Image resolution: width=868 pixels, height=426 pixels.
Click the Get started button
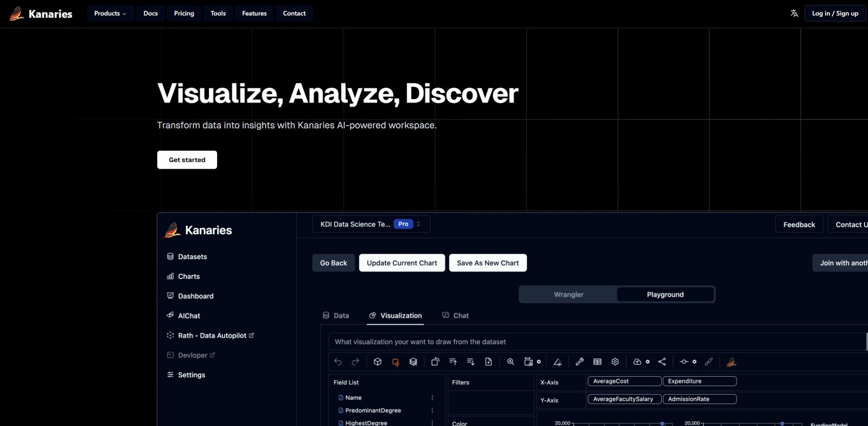point(187,160)
